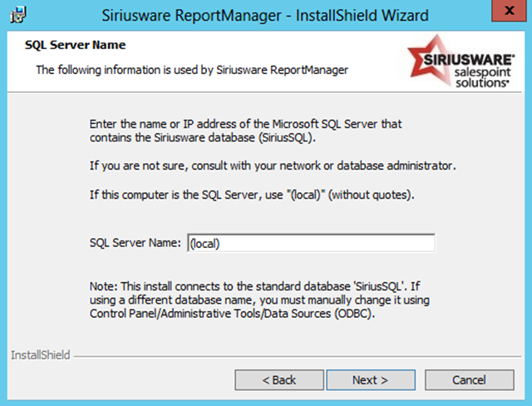Image resolution: width=532 pixels, height=406 pixels.
Task: Click the 'following information is used' subtitle
Action: coord(191,70)
